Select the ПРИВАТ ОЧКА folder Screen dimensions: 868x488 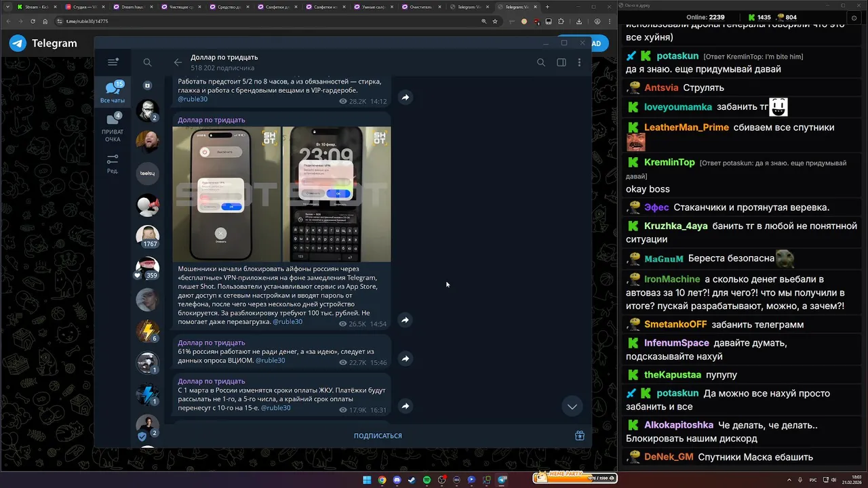pyautogui.click(x=113, y=127)
